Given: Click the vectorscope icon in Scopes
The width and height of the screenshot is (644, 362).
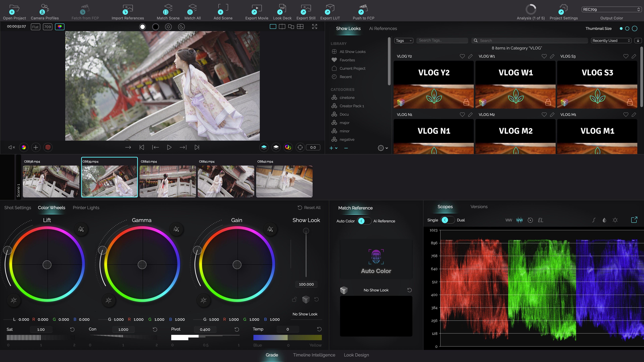Looking at the screenshot, I should tap(530, 220).
